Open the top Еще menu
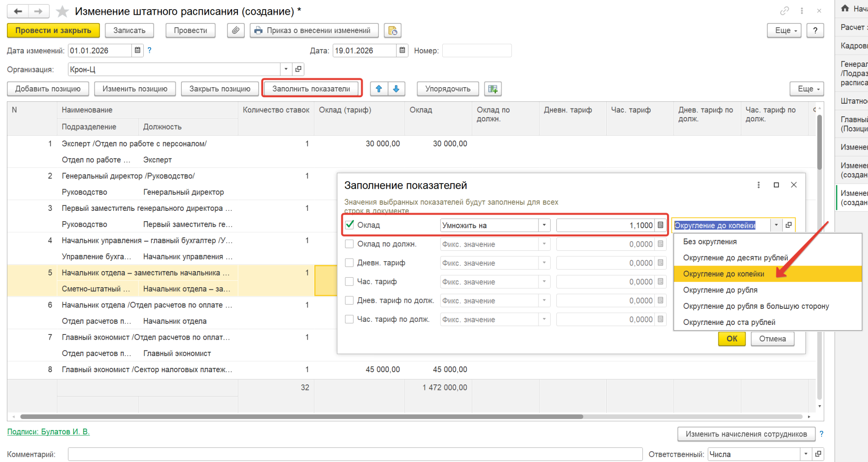This screenshot has width=868, height=462. click(784, 30)
